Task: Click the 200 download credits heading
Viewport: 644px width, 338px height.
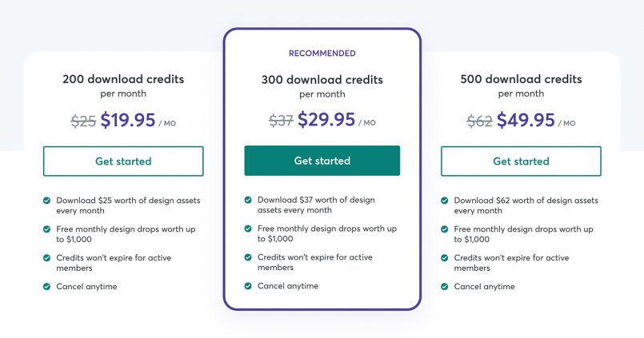Action: point(123,79)
